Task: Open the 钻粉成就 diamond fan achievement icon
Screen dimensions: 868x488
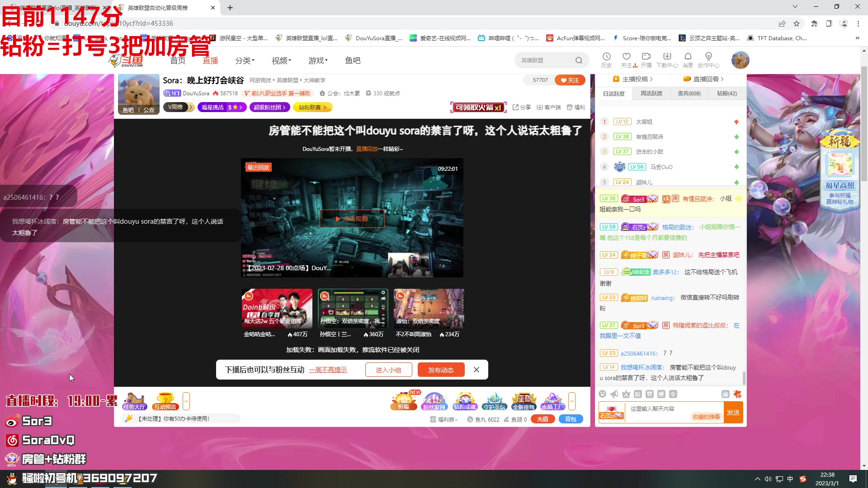Action: click(465, 401)
